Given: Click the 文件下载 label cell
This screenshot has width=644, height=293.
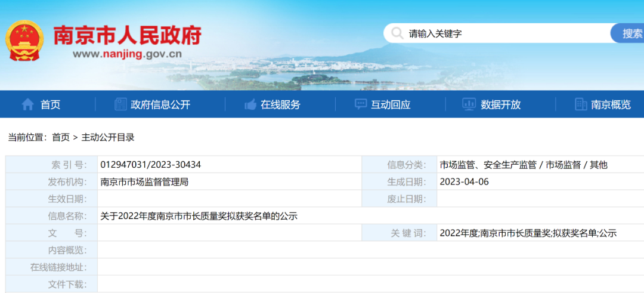Looking at the screenshot, I should click(x=52, y=285).
